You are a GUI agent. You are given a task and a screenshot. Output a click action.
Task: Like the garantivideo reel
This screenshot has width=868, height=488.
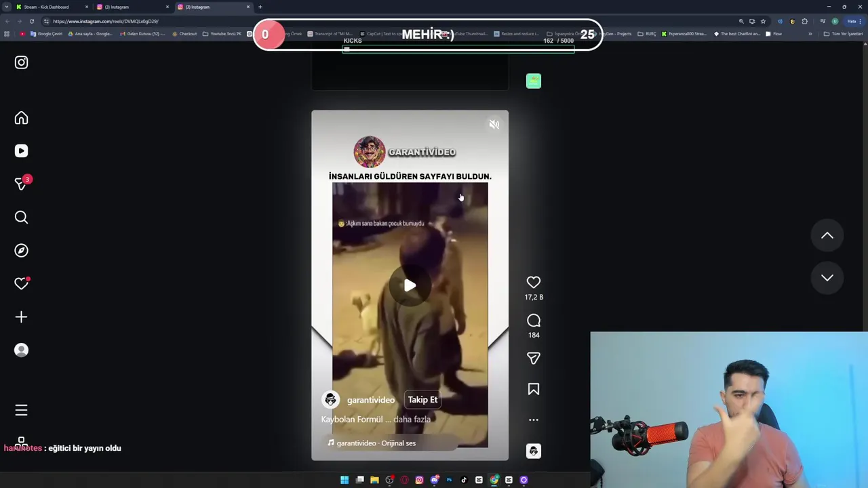tap(534, 282)
